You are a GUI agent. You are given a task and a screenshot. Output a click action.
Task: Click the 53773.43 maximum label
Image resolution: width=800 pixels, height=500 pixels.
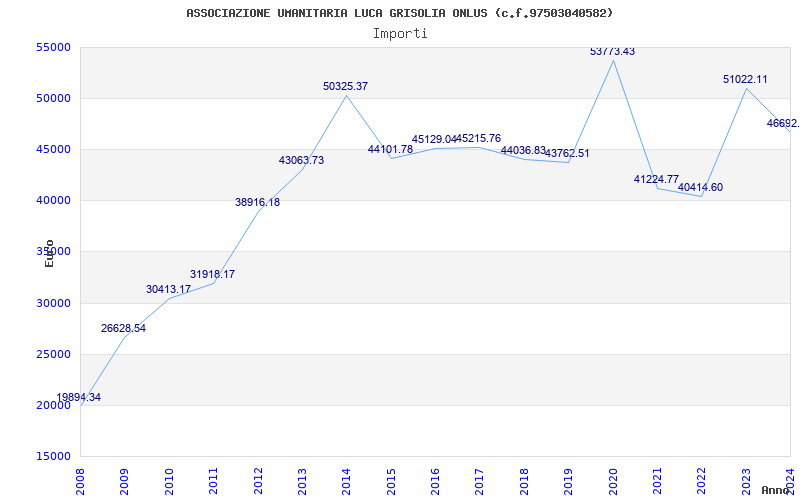pos(612,52)
